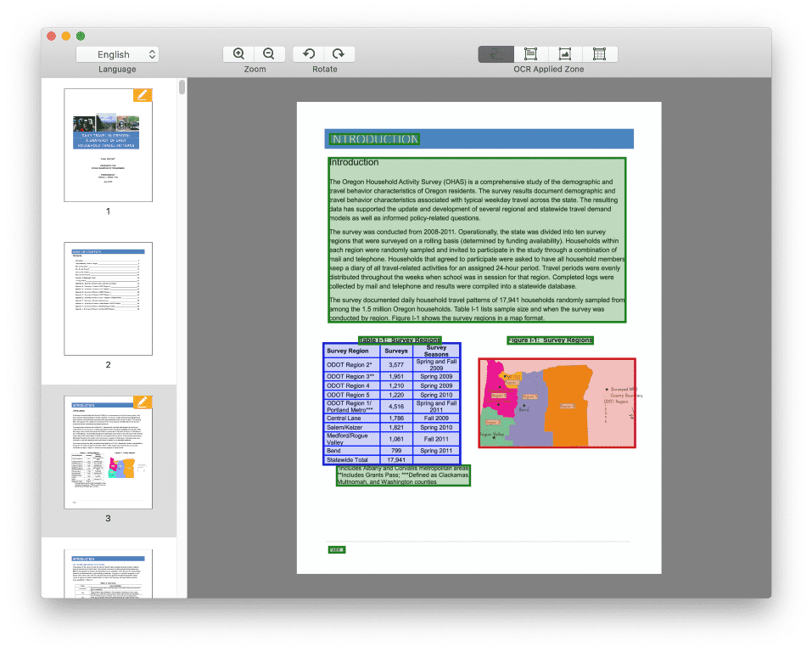Click the edit pencil badge on page 3

[143, 402]
